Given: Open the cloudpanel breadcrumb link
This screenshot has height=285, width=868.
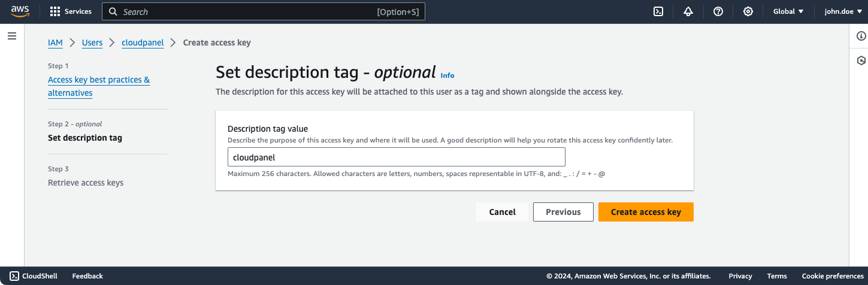Looking at the screenshot, I should 143,43.
